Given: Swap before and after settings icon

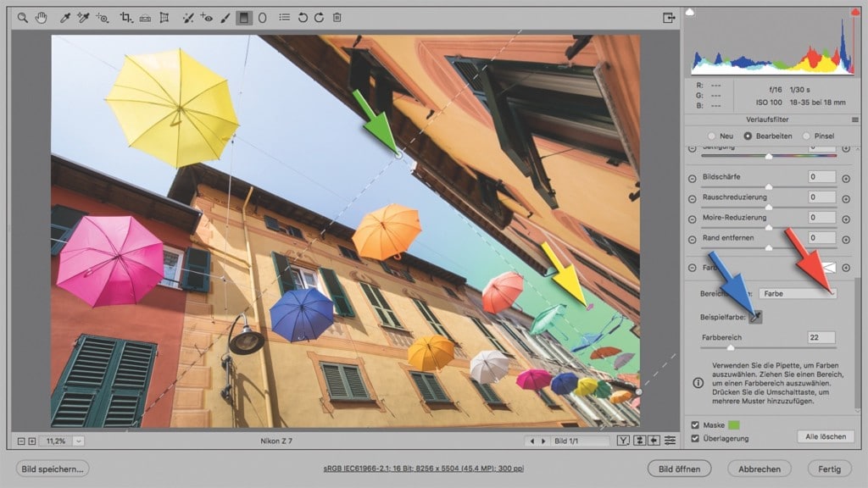Looking at the screenshot, I should (x=639, y=441).
